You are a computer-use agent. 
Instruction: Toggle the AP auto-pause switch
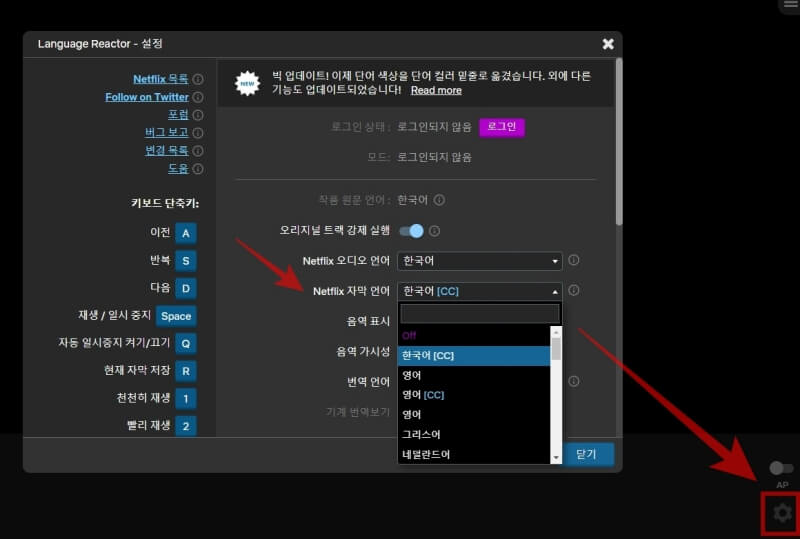[x=781, y=468]
